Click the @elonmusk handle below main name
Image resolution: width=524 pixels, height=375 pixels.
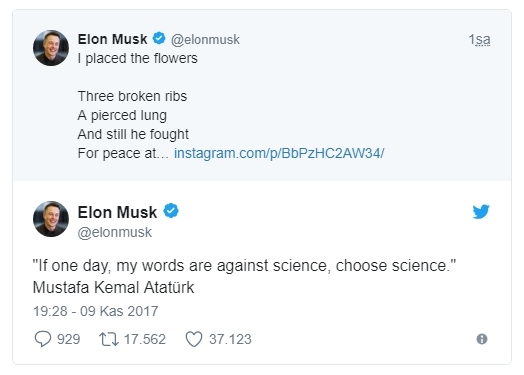[115, 232]
